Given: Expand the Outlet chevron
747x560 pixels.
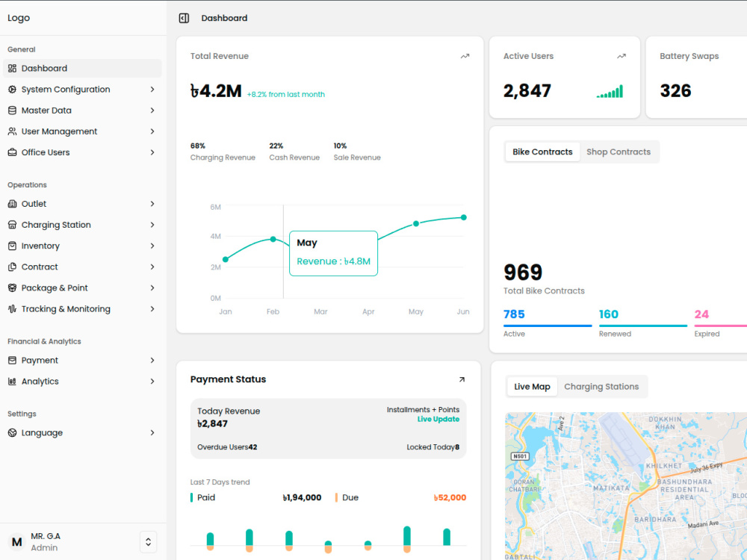Looking at the screenshot, I should coord(152,203).
